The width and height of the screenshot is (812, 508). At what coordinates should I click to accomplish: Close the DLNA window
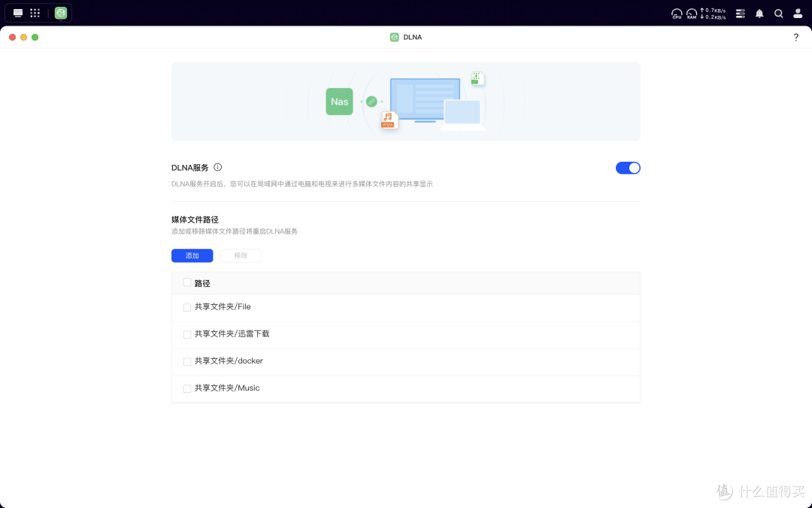(x=13, y=38)
